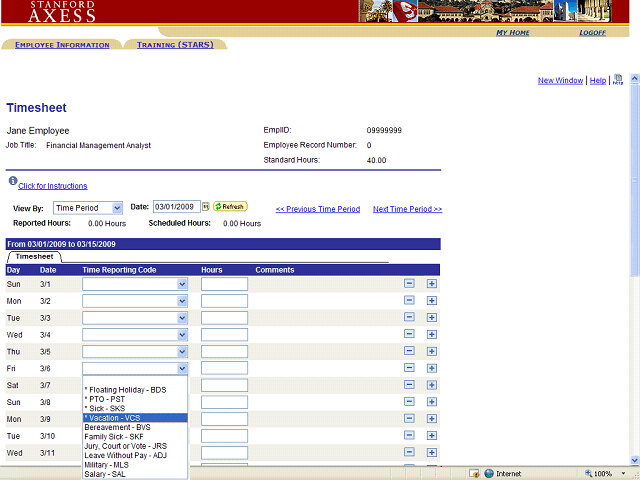This screenshot has width=640, height=480.
Task: Click the page icon next to Help
Action: click(x=617, y=80)
